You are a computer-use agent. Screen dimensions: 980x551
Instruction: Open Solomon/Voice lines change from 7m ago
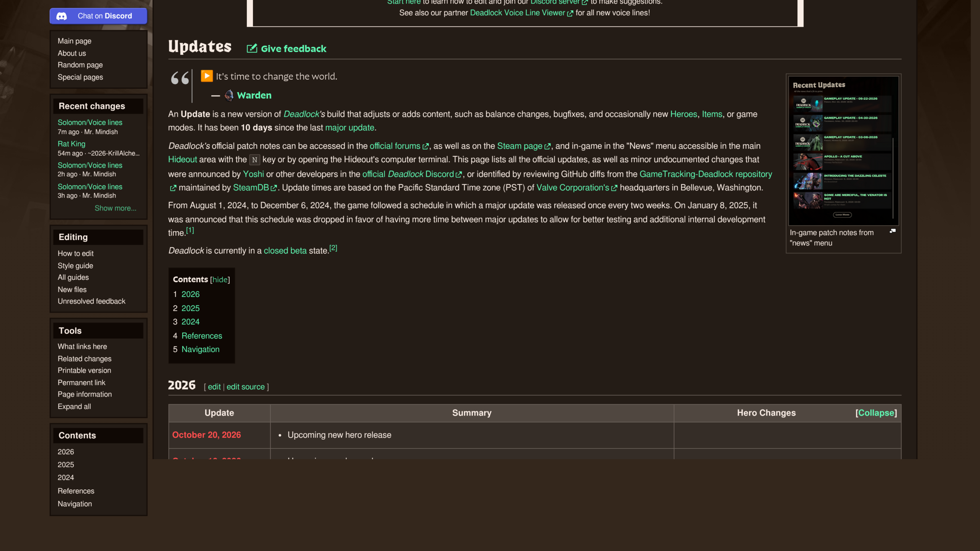pyautogui.click(x=90, y=122)
